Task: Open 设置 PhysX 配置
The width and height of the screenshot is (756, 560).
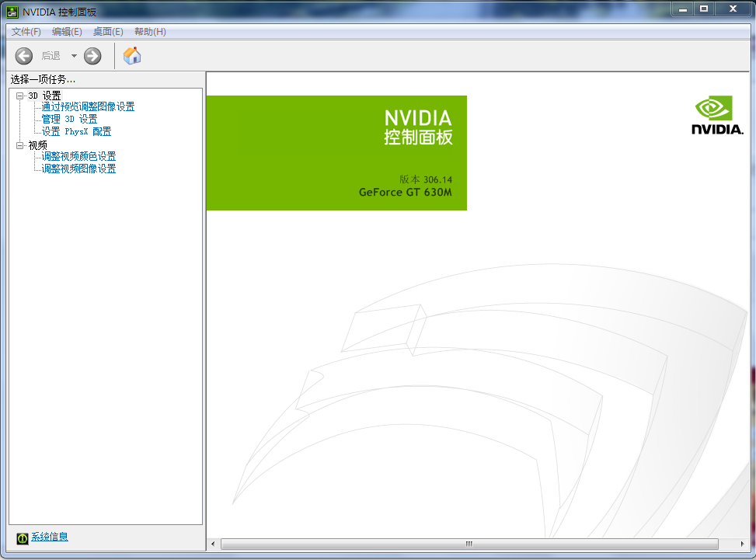Action: pyautogui.click(x=77, y=131)
